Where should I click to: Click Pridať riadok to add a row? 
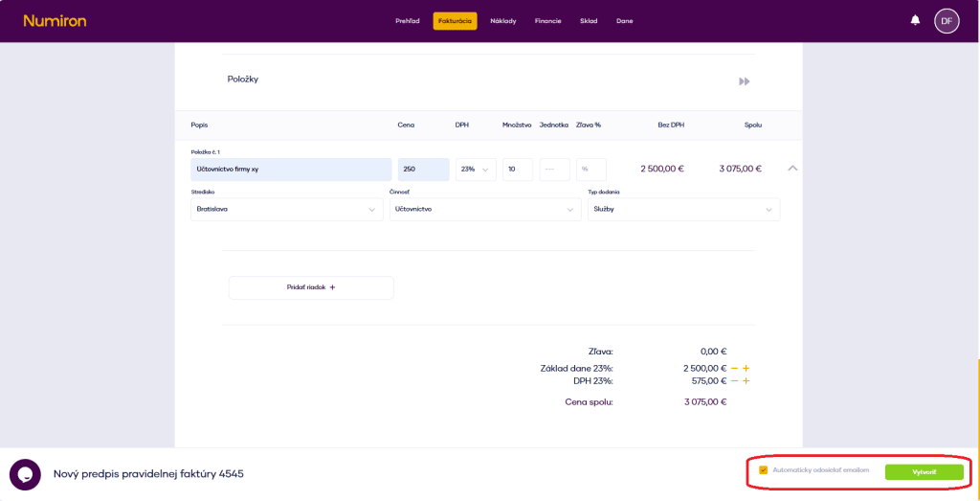311,287
